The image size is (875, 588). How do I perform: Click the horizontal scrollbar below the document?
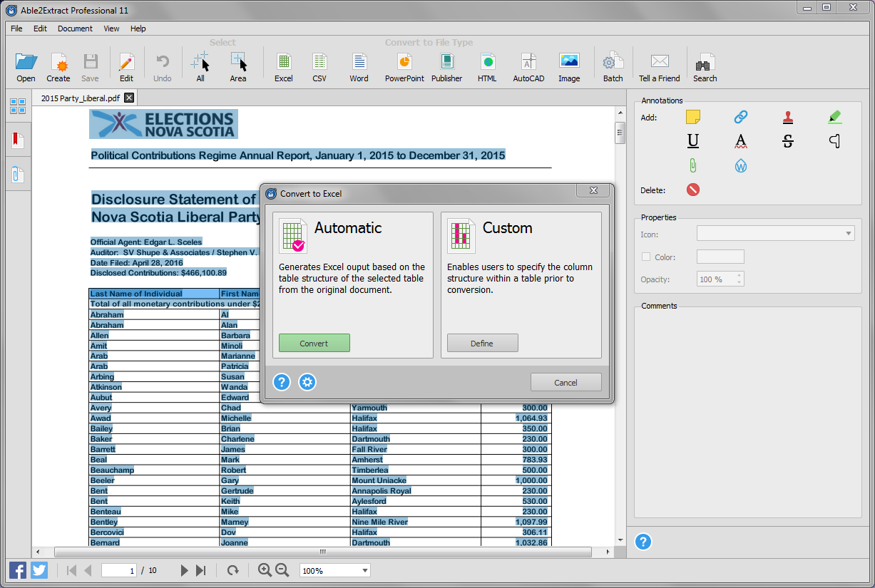click(323, 552)
